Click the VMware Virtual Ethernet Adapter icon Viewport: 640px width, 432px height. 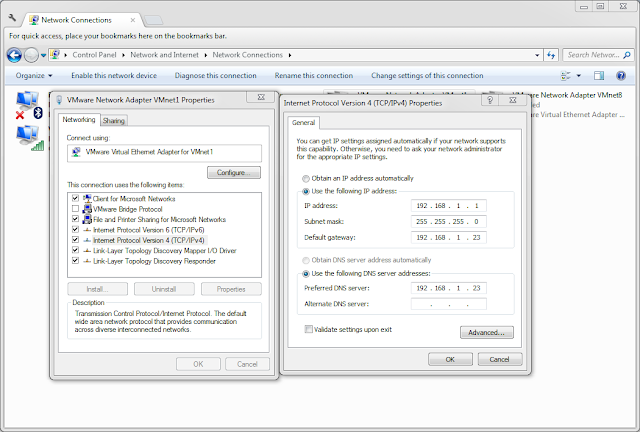[76, 152]
